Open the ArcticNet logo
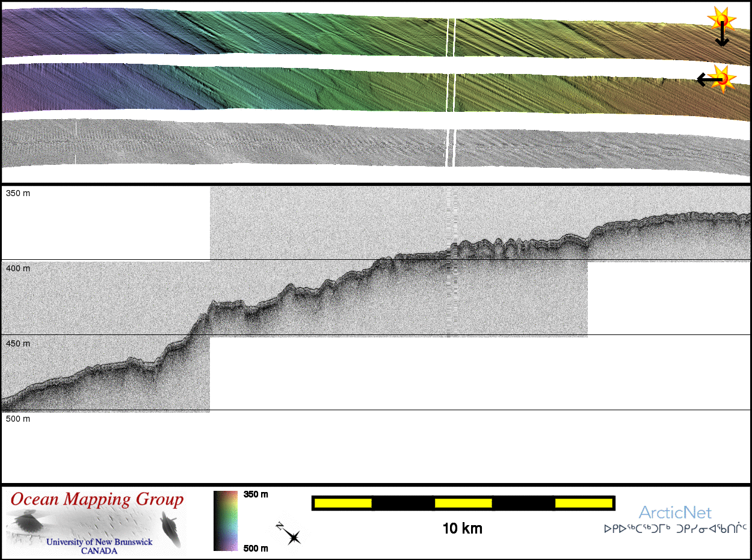The width and height of the screenshot is (752, 560). (x=675, y=512)
